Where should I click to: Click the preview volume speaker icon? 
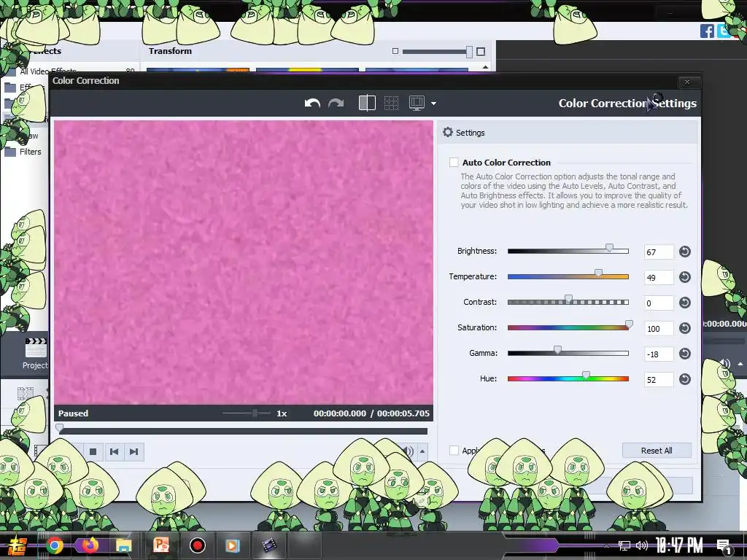coord(408,451)
